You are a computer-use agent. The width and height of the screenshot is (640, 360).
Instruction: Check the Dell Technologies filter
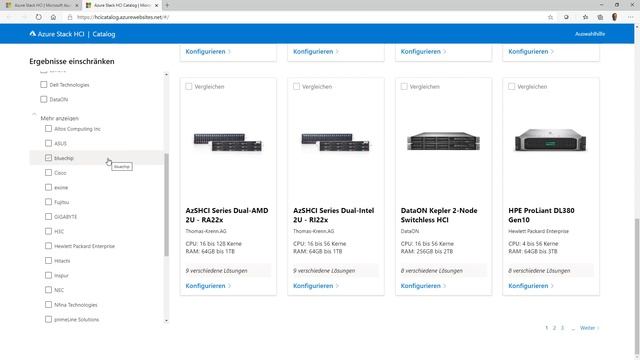pyautogui.click(x=44, y=84)
